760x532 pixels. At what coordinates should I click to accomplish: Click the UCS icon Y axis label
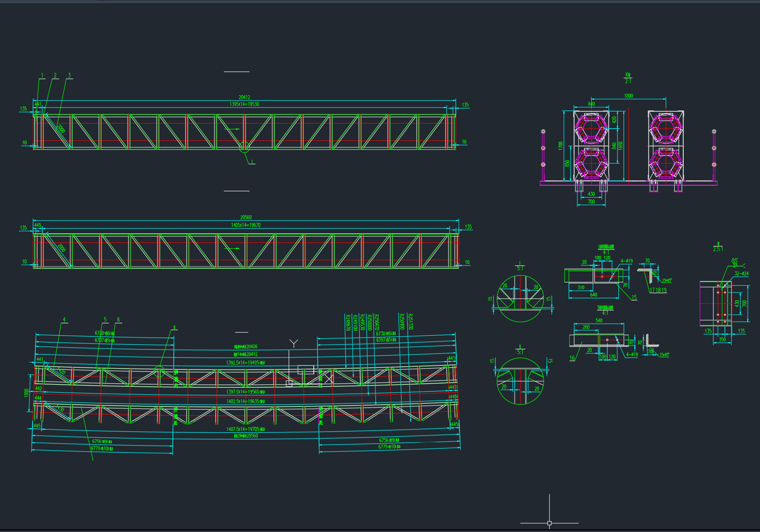tap(294, 344)
